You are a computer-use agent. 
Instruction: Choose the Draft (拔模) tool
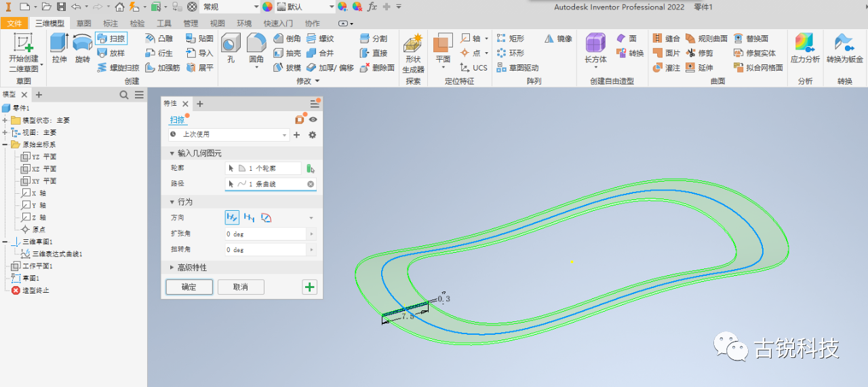pos(288,68)
